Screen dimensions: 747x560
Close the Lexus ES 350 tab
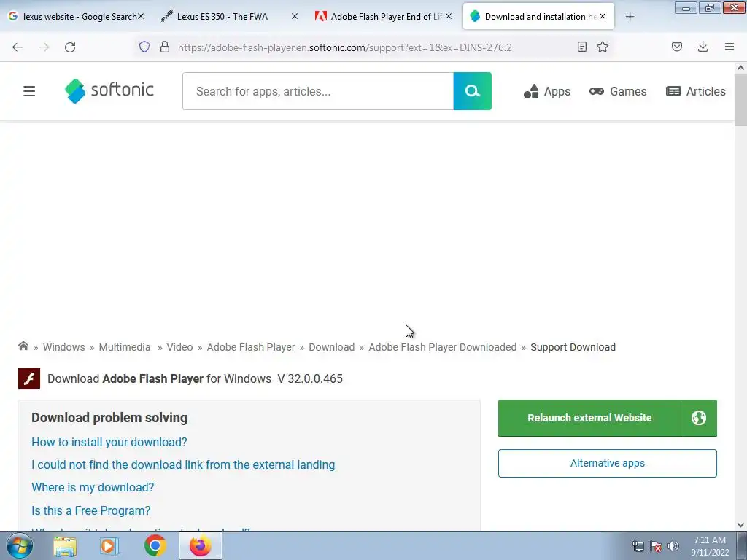[295, 16]
